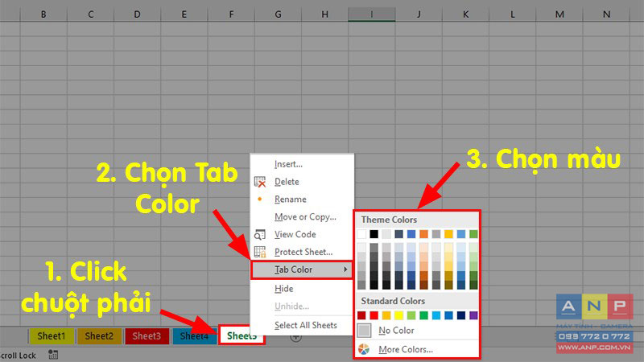644x362 pixels.
Task: Click the Scroll Lock status bar indicator
Action: [x=18, y=356]
